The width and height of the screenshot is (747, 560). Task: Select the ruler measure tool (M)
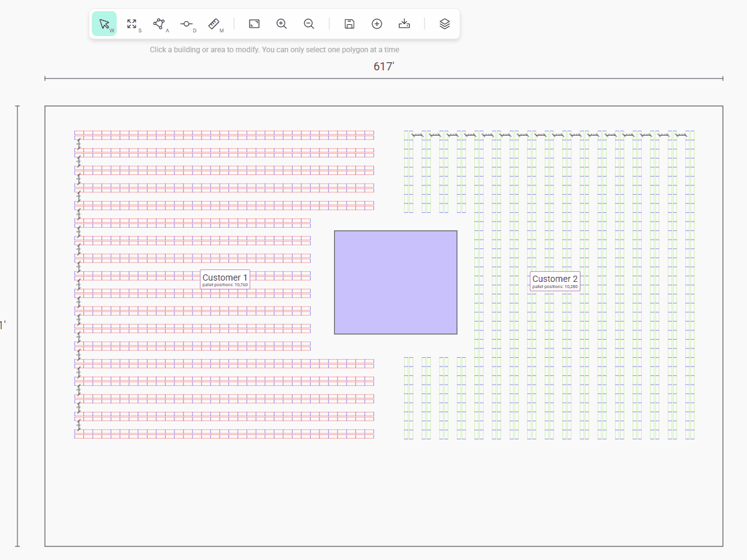tap(214, 24)
